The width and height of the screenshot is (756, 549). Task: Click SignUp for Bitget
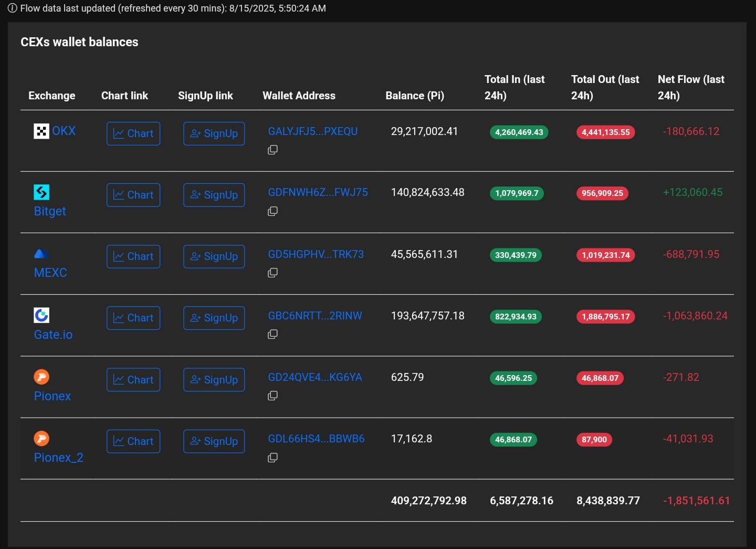214,195
